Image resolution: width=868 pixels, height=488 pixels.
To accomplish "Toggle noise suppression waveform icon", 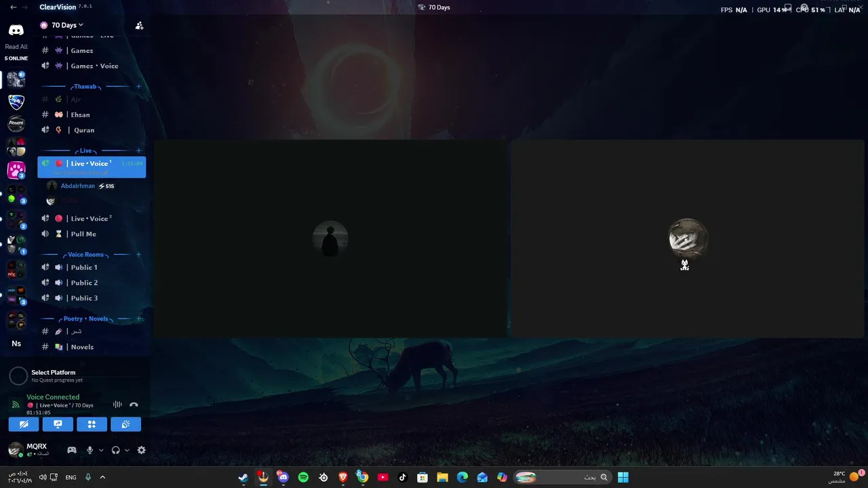I will [x=117, y=405].
